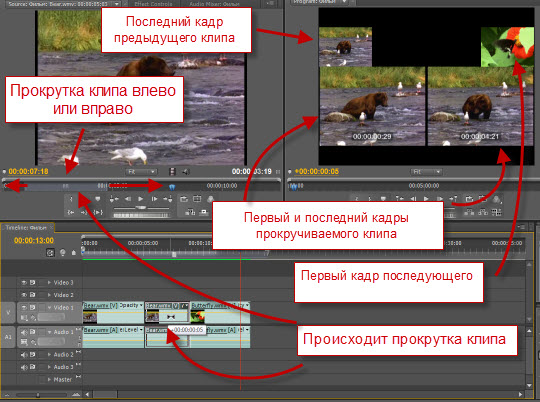The image size is (540, 402).
Task: Click the Source monitor blue playhead marker
Action: coord(172,186)
